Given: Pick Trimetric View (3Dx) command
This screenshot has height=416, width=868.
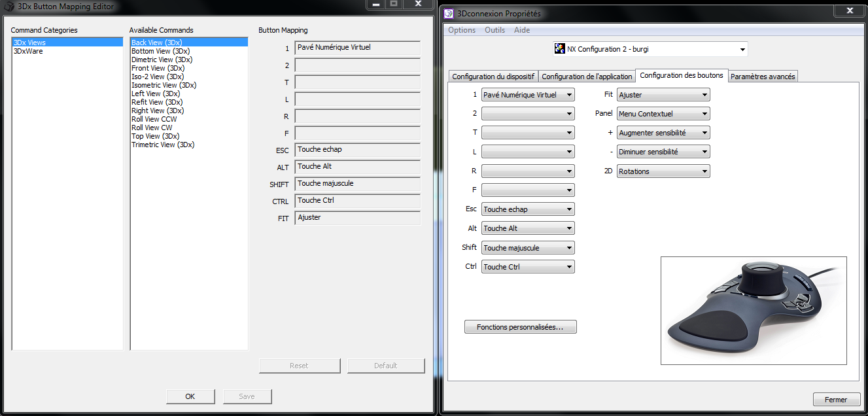Looking at the screenshot, I should point(189,145).
